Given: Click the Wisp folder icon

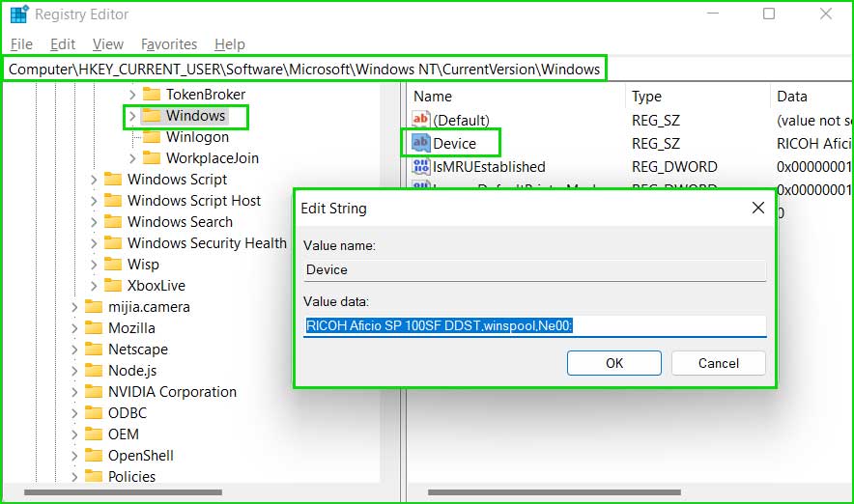Looking at the screenshot, I should point(113,264).
